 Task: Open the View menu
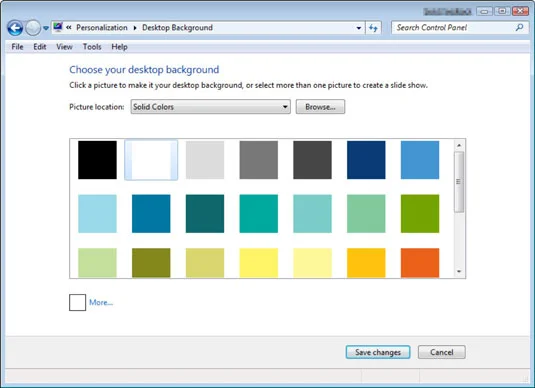point(64,47)
